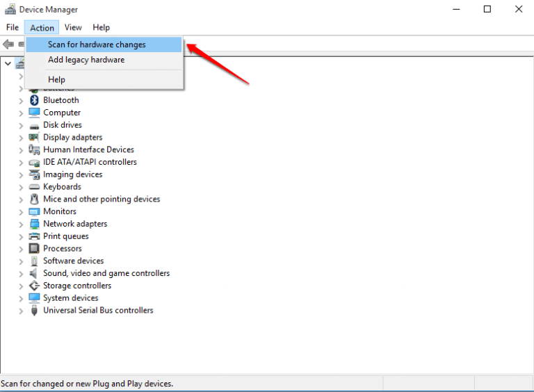
Task: Open the File menu
Action: (13, 28)
